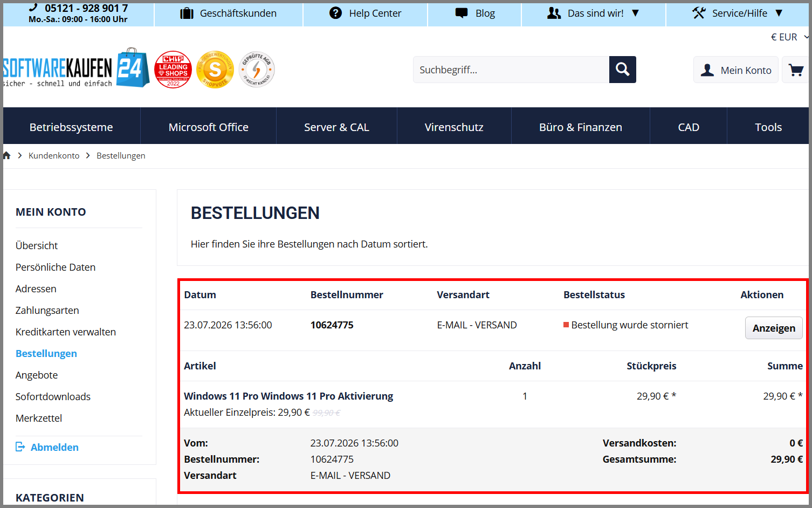This screenshot has width=812, height=508.
Task: Open Sofortdownloads in the sidebar
Action: (53, 396)
